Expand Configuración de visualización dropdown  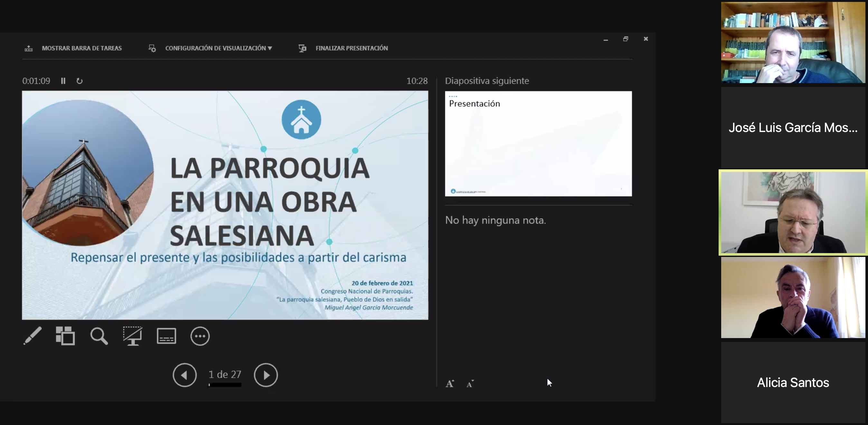click(218, 48)
